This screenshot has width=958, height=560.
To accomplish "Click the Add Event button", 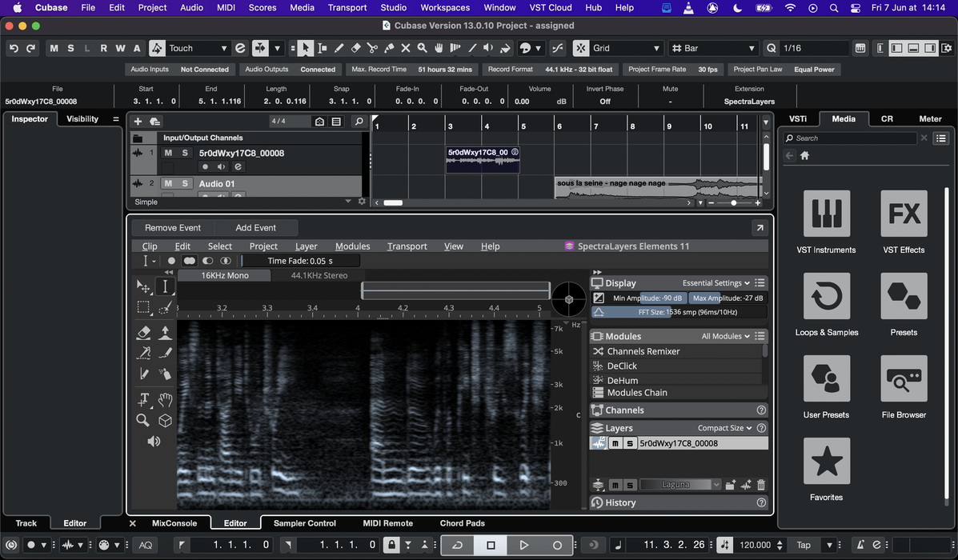I will pos(255,228).
